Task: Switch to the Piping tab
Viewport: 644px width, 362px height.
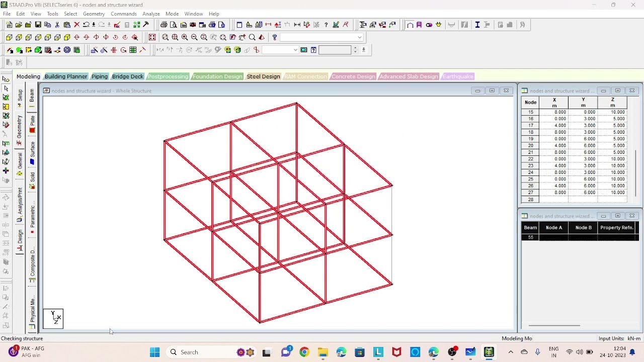Action: [x=100, y=76]
